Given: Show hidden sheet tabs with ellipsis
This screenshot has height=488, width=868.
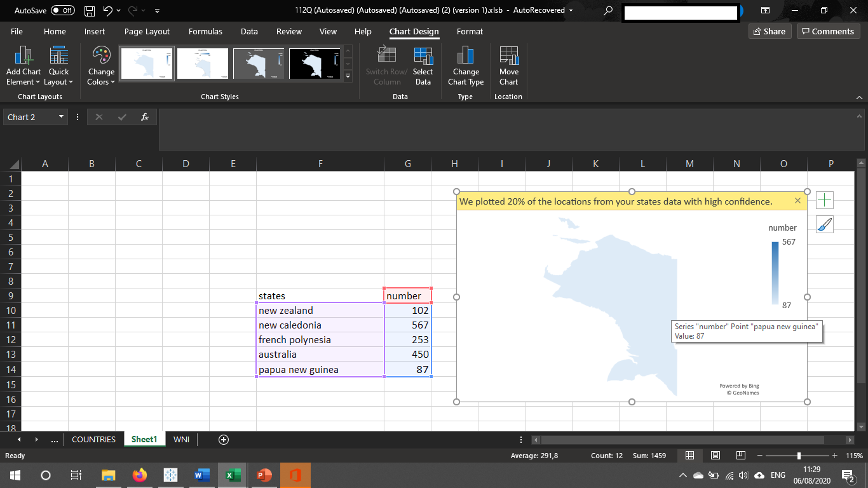Looking at the screenshot, I should [x=55, y=439].
